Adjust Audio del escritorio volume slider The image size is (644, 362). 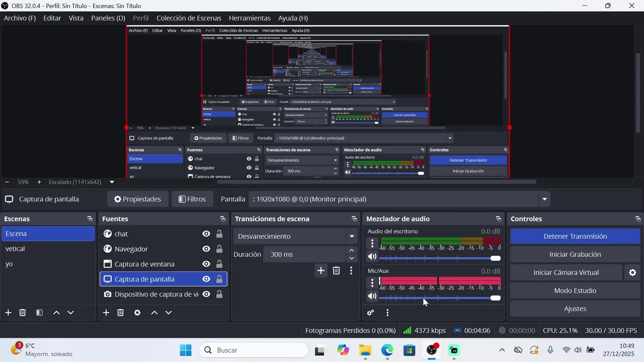pos(440,258)
